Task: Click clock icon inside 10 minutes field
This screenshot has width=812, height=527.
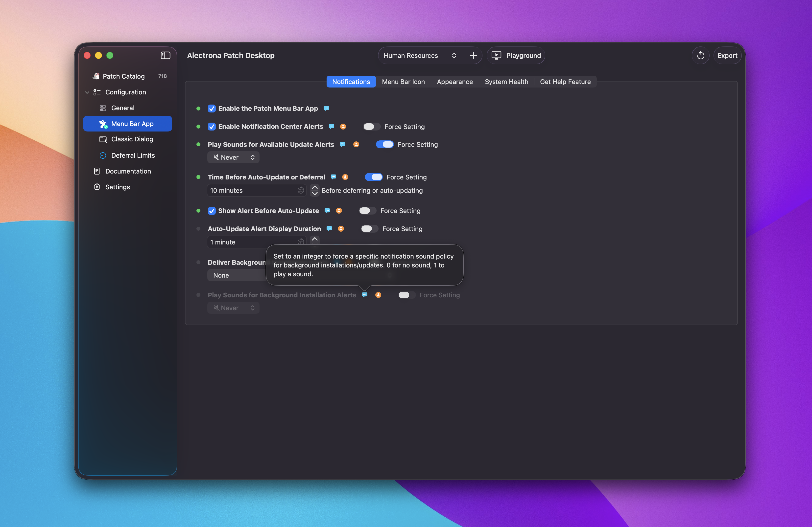Action: click(x=301, y=190)
